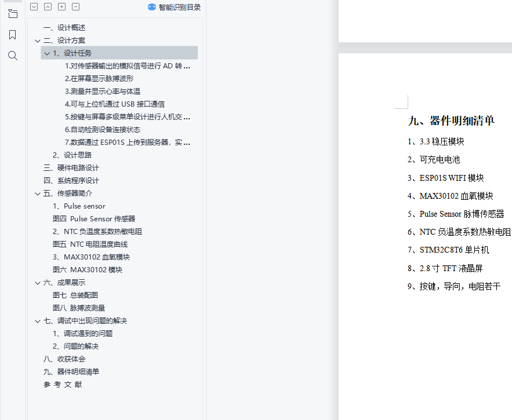Go to heading 2、设计思路
512x420 pixels.
(72, 155)
